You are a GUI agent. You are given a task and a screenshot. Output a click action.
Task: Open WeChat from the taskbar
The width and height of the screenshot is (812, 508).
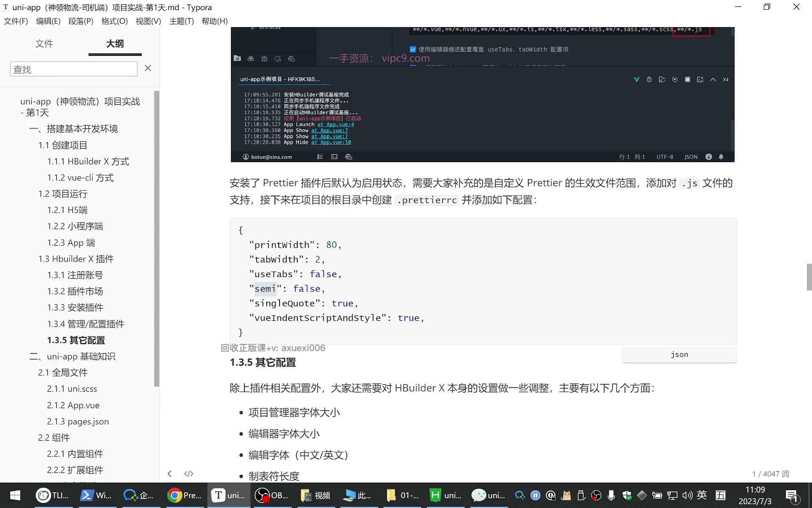point(489,495)
